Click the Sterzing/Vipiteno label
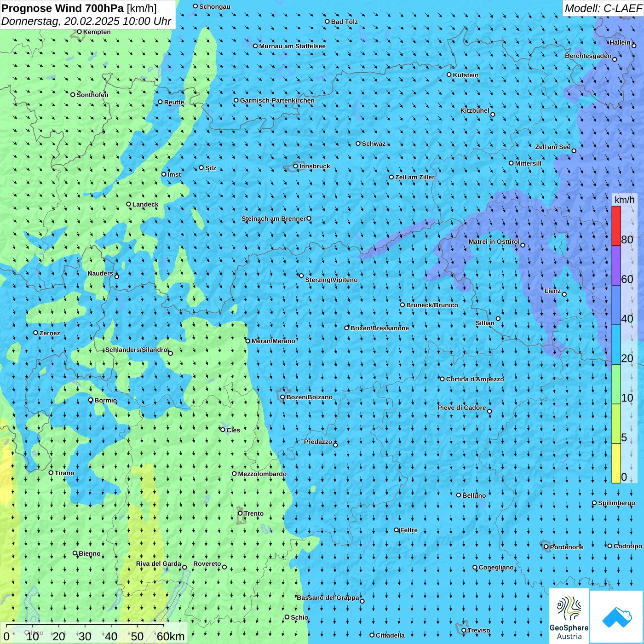This screenshot has width=644, height=644. click(x=331, y=280)
